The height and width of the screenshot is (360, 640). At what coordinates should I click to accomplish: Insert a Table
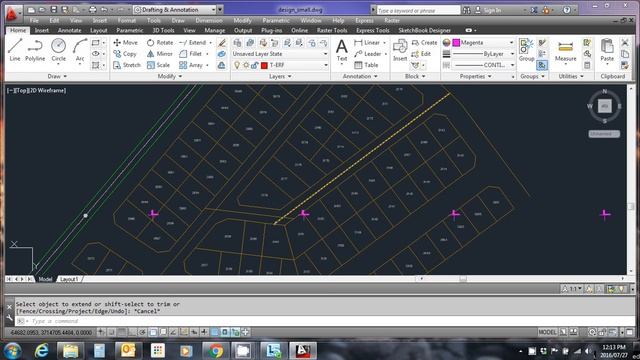click(366, 65)
